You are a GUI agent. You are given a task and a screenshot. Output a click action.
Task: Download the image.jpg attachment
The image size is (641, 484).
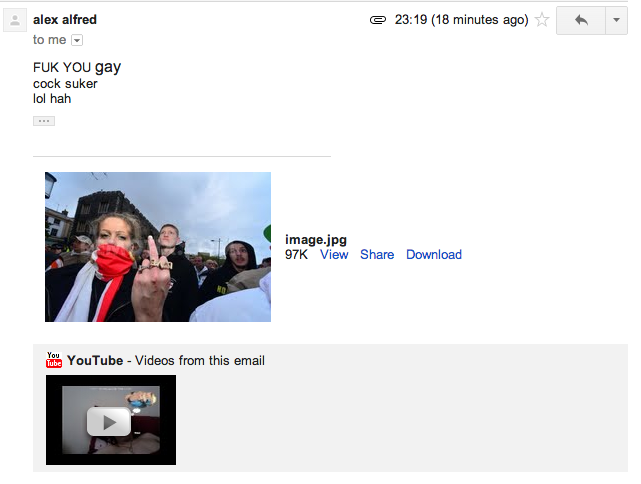click(434, 254)
